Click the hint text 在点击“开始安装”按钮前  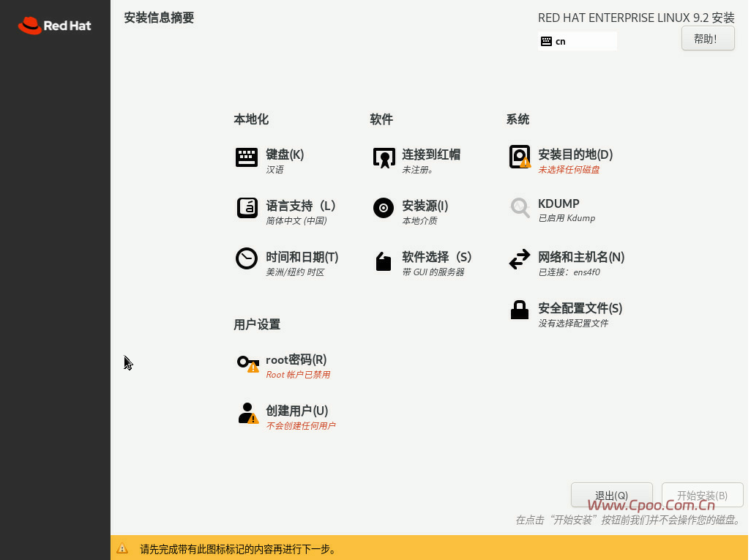click(x=628, y=520)
